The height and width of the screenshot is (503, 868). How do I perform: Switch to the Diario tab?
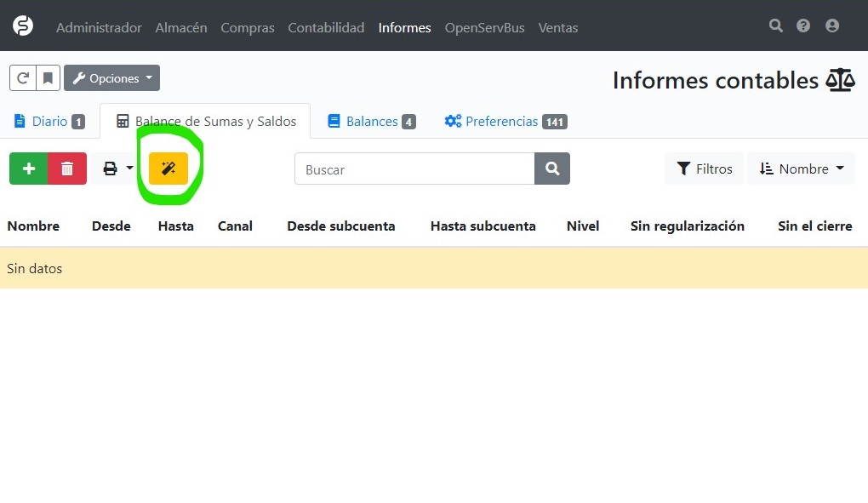tap(49, 122)
